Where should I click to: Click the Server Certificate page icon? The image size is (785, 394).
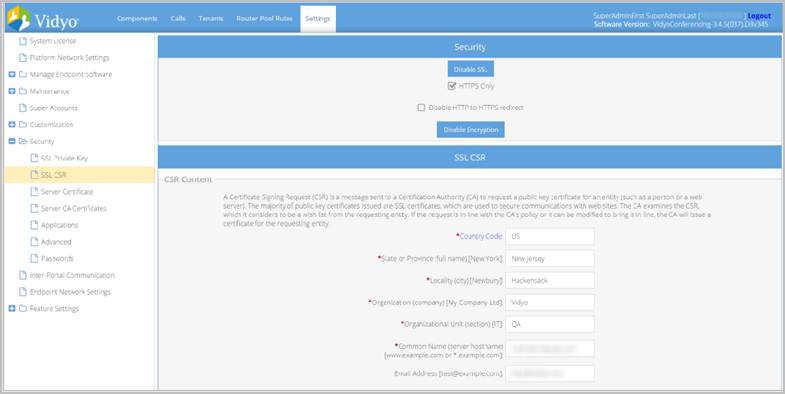point(34,192)
